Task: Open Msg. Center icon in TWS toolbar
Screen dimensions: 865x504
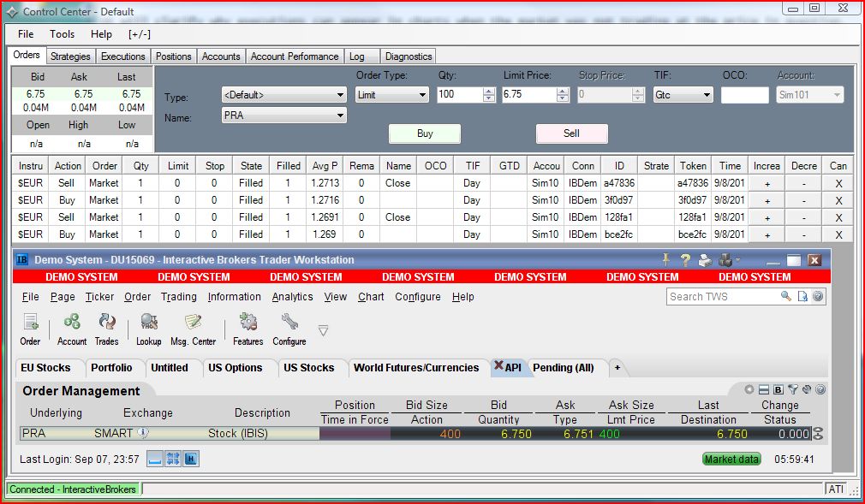Action: pyautogui.click(x=193, y=322)
